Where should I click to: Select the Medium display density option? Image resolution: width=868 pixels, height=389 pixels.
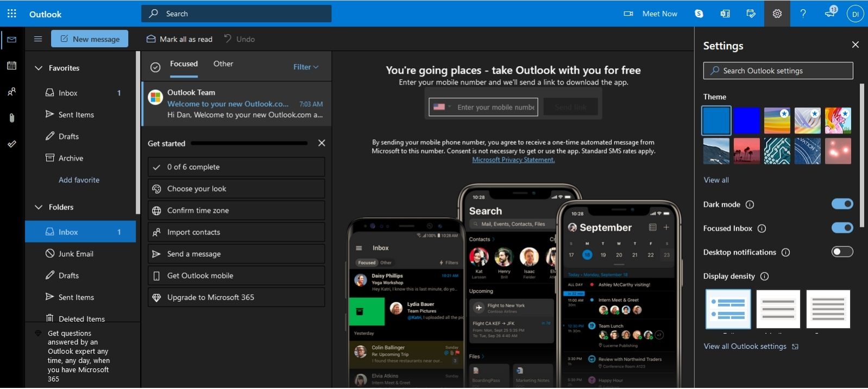pos(778,309)
